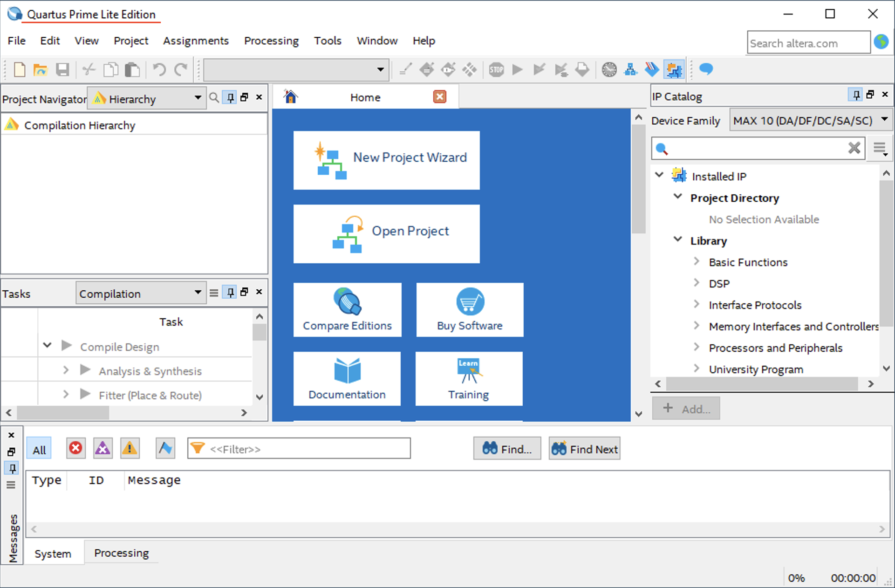
Task: Open the Device Family dropdown
Action: [811, 121]
